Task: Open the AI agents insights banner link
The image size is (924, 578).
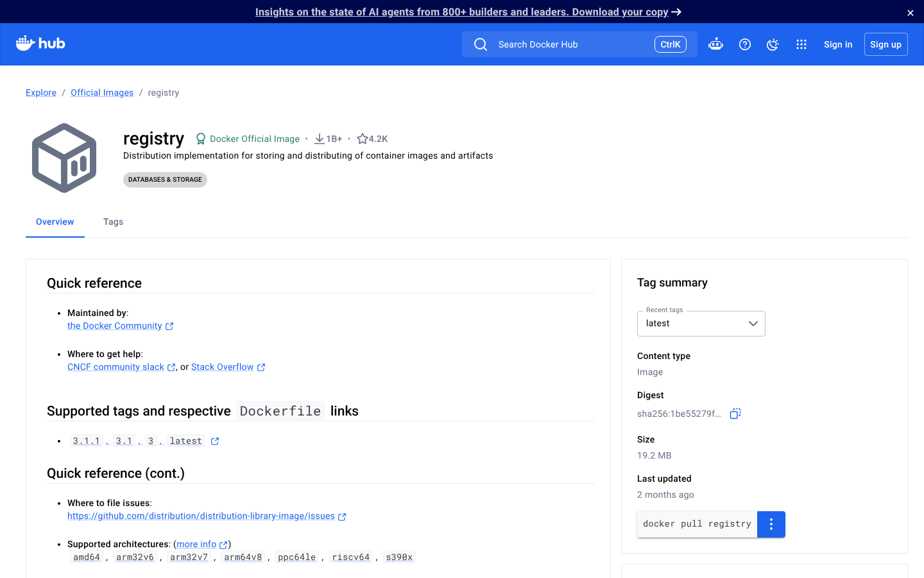Action: [468, 12]
